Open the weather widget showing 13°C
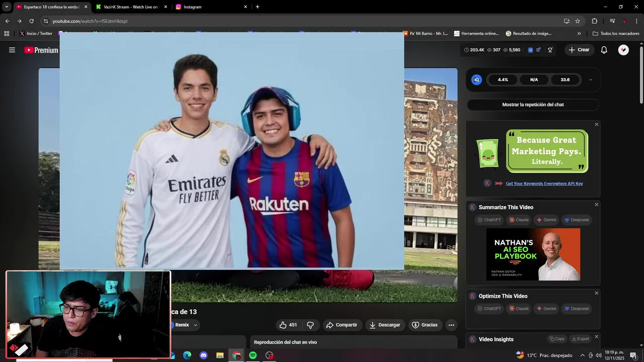644x362 pixels. tap(544, 355)
